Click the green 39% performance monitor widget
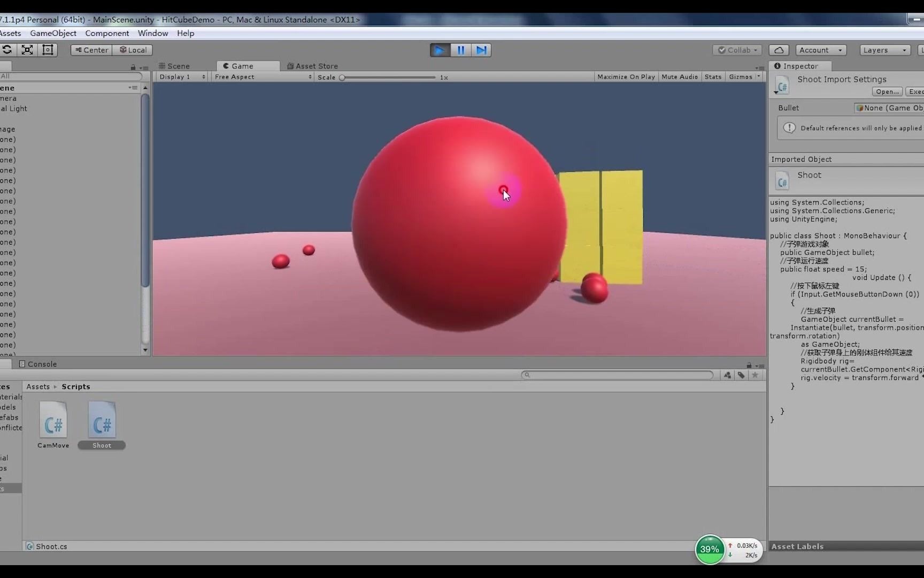The image size is (924, 578). pyautogui.click(x=710, y=549)
